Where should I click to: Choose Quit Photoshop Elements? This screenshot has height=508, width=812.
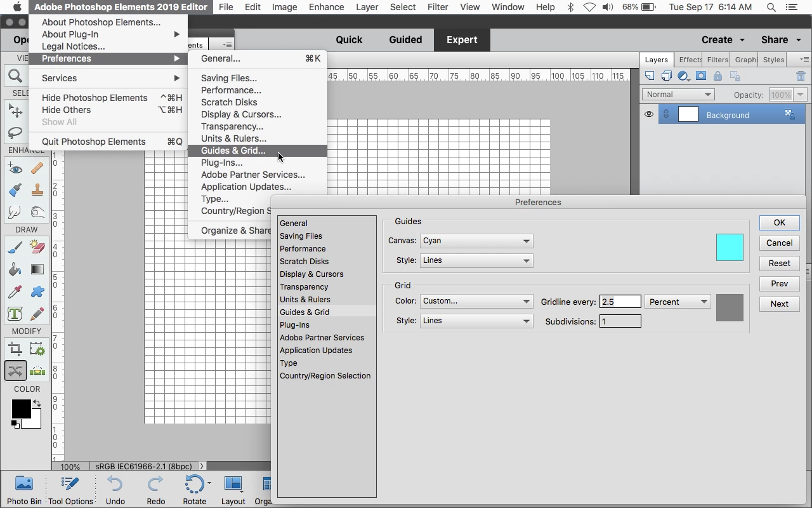click(x=108, y=142)
